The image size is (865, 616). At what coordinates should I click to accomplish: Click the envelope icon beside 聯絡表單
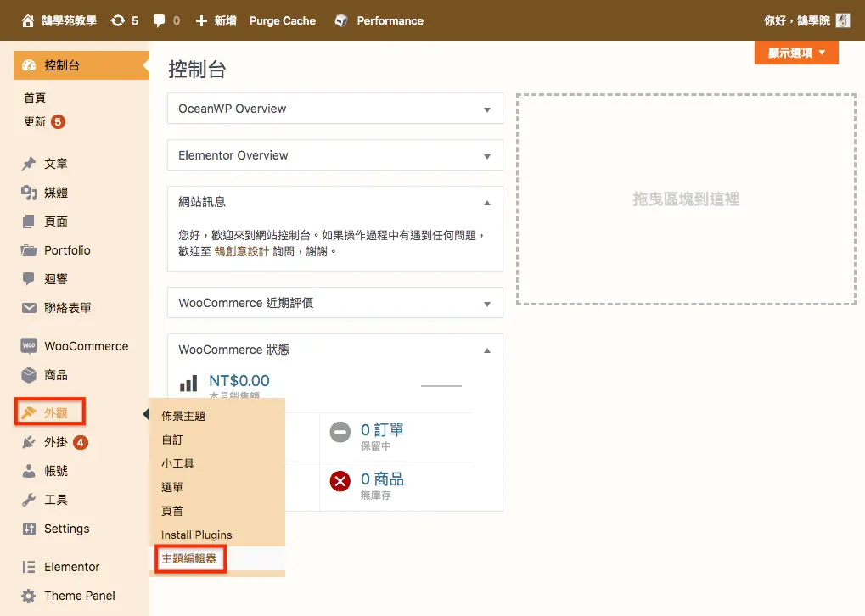click(x=29, y=308)
